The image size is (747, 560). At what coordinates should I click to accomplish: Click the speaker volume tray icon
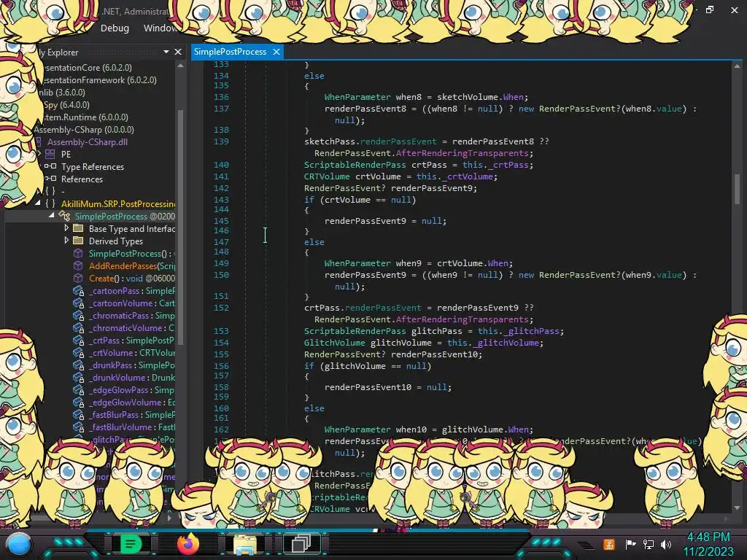(x=666, y=544)
